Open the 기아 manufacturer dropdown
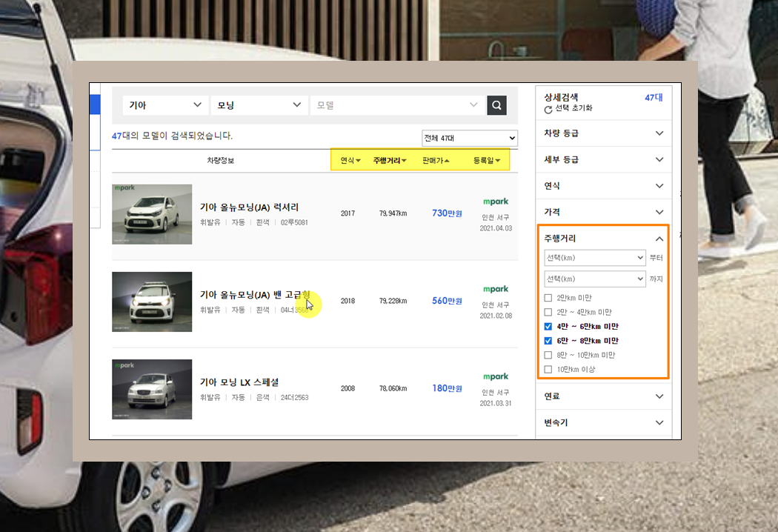The image size is (778, 532). 165,105
